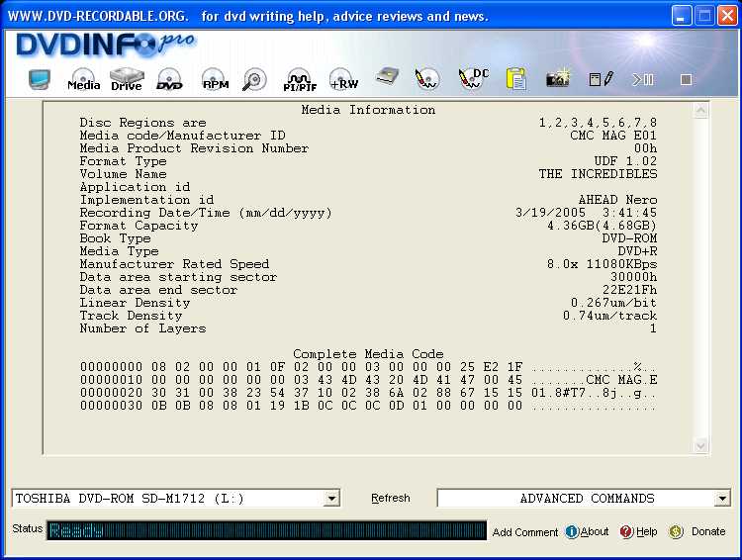Click hex row 00000010 of media code
742x560 pixels.
point(368,380)
